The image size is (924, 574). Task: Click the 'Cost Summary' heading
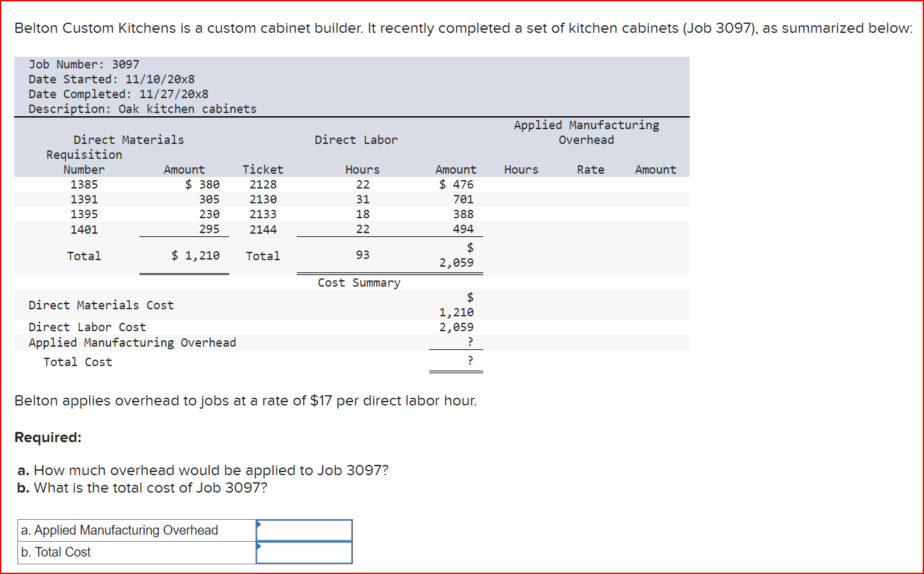(x=359, y=283)
